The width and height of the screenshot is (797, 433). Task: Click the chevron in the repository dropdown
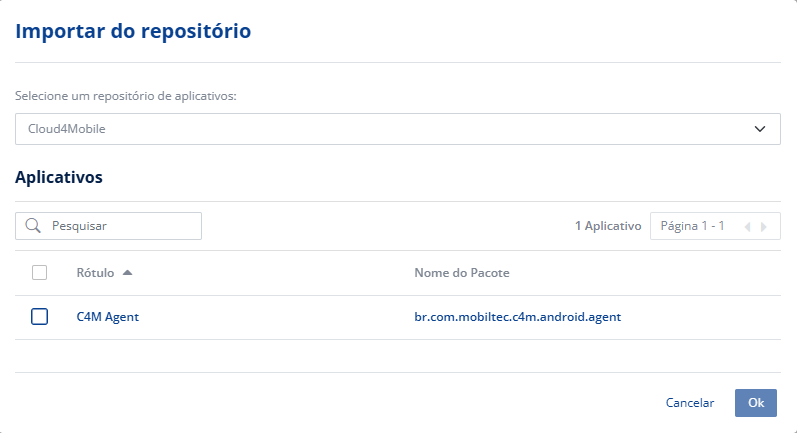[760, 129]
